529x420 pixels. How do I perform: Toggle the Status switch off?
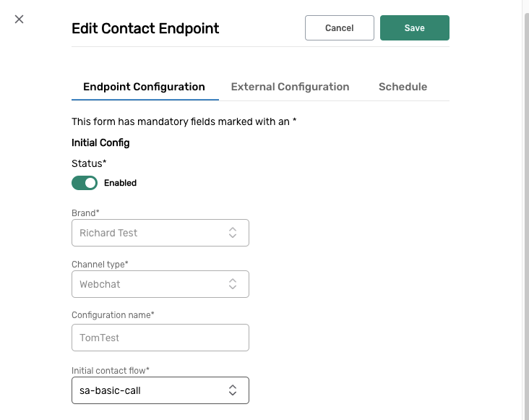[85, 183]
